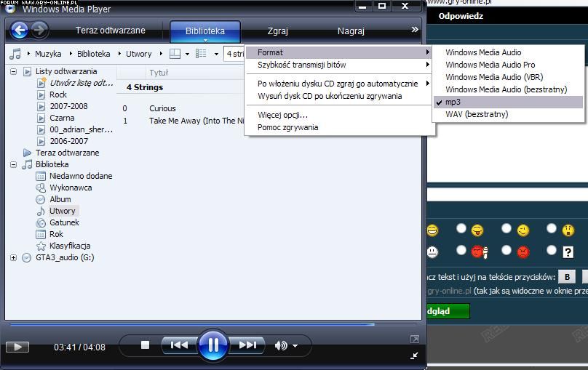Collapse the Biblioteka tree node
Viewport: 588px width, 370px height.
click(14, 164)
